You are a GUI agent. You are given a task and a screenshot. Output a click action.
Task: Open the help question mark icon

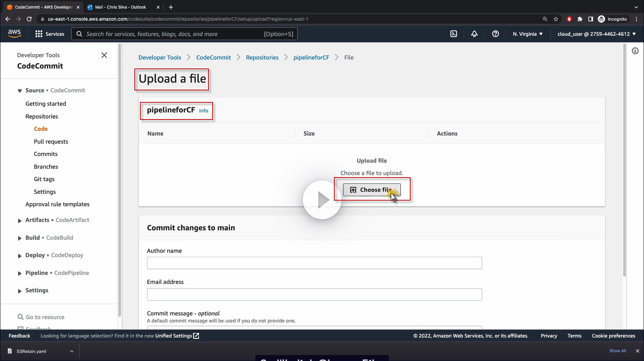(495, 34)
